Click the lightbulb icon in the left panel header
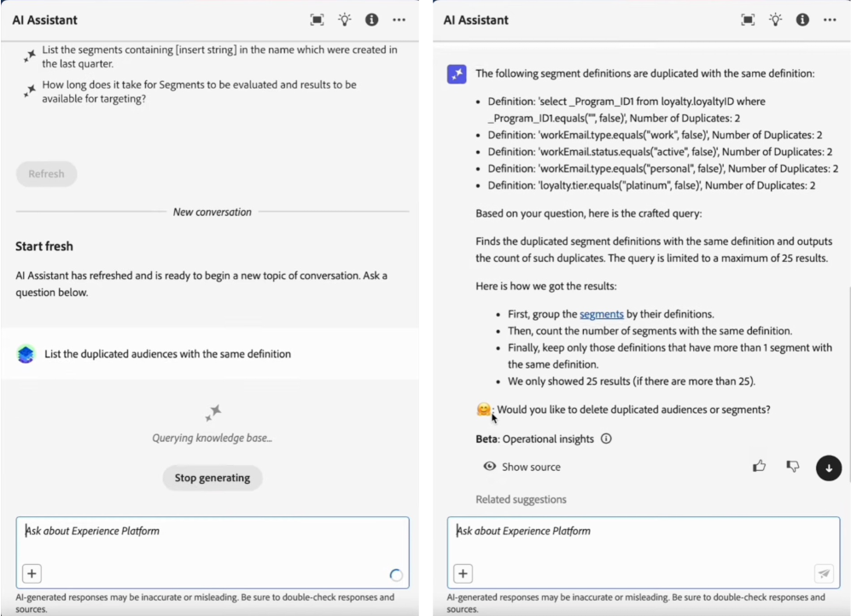 (345, 20)
